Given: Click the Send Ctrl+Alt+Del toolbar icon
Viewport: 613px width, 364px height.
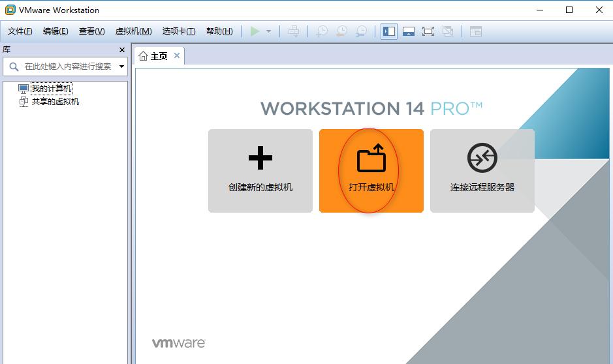Looking at the screenshot, I should click(x=294, y=31).
